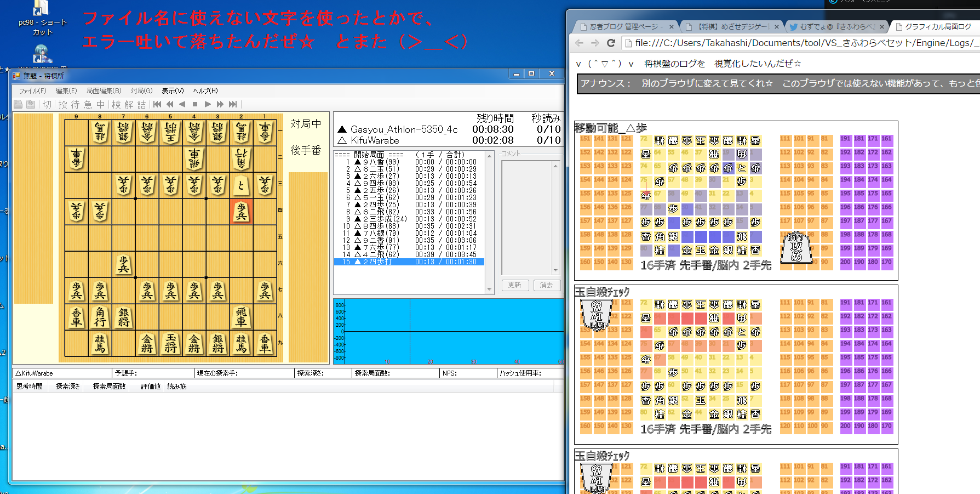Image resolution: width=980 pixels, height=494 pixels.
Task: Open the 表示(V) menu
Action: (173, 91)
